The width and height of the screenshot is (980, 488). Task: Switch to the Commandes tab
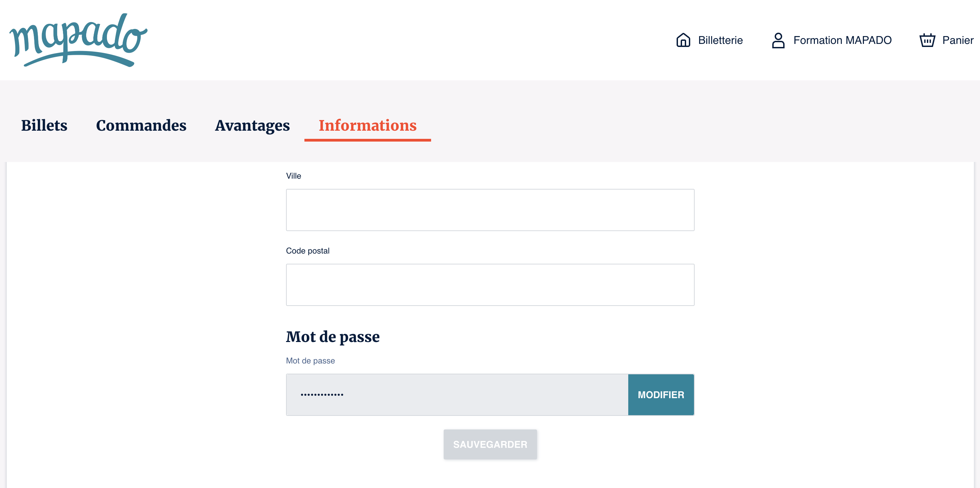pyautogui.click(x=141, y=126)
